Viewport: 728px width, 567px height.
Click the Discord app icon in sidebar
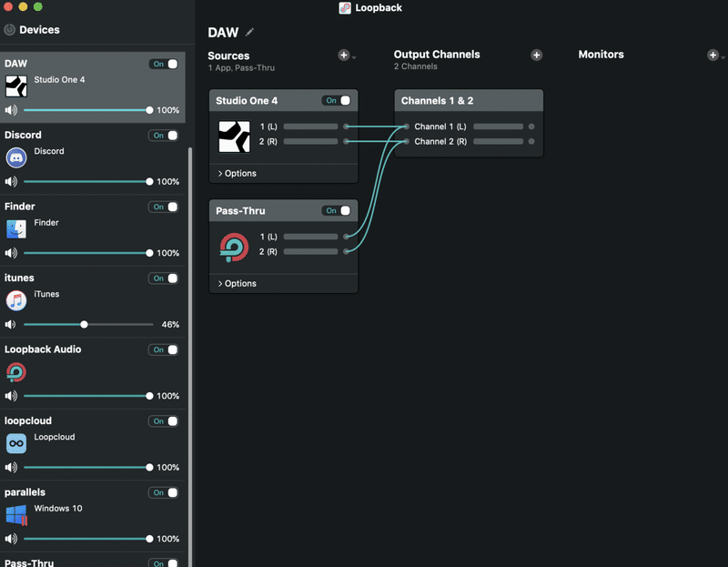(x=16, y=157)
